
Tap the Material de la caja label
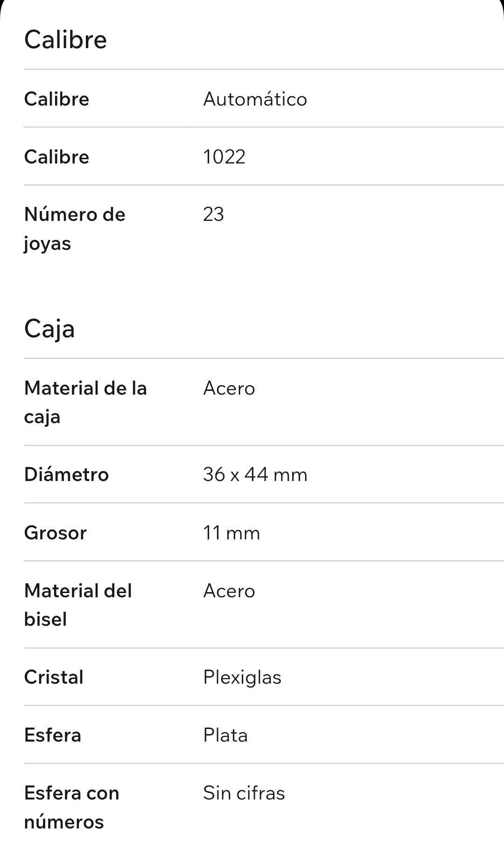tap(85, 402)
